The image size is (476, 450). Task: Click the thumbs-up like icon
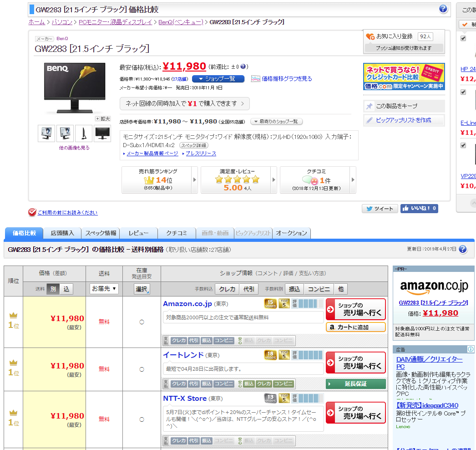[x=405, y=209]
